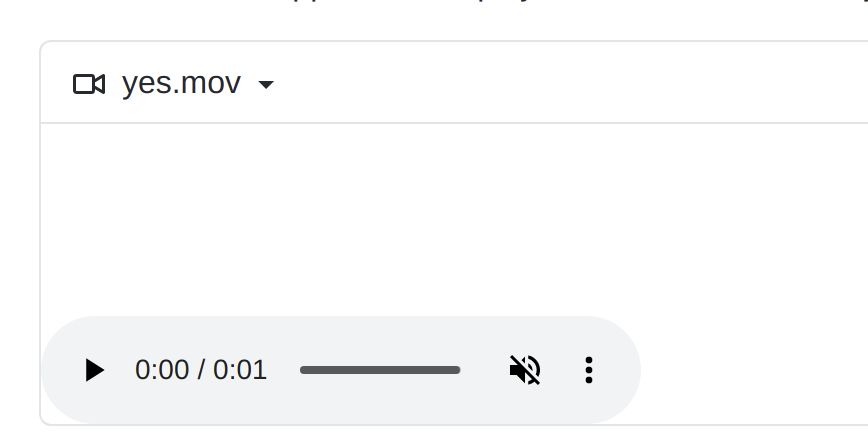Jump to the start of the seek bar
This screenshot has width=868, height=448.
tap(302, 370)
